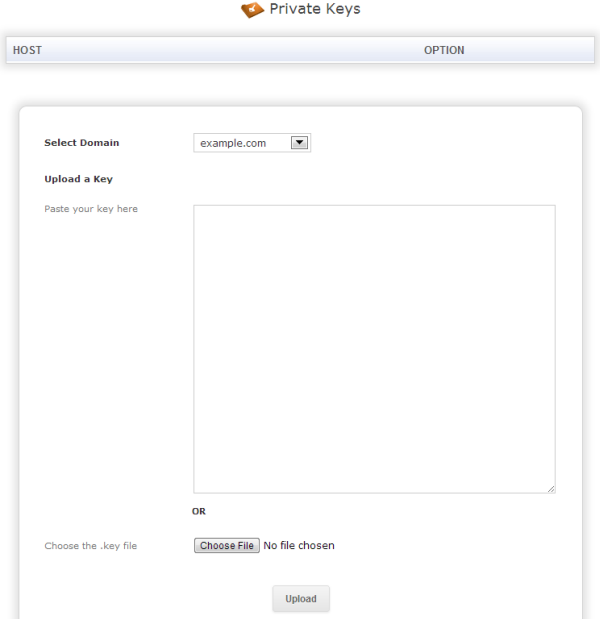Click the 'Choose the .key file' label

point(90,546)
